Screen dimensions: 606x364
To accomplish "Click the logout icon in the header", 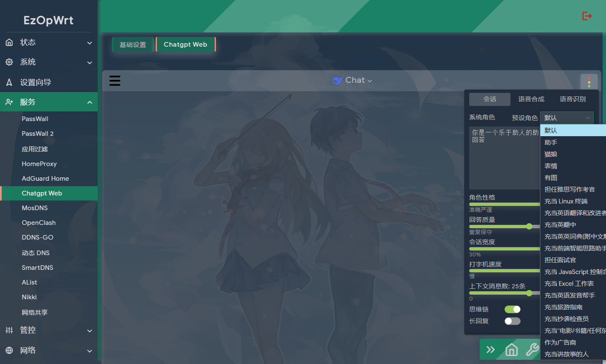I will (x=587, y=16).
